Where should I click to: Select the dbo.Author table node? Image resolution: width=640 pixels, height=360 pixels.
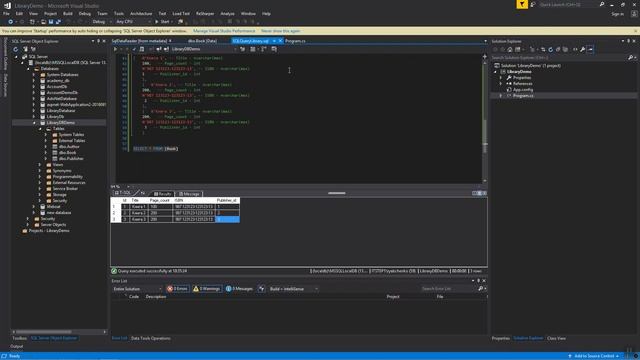pyautogui.click(x=69, y=147)
